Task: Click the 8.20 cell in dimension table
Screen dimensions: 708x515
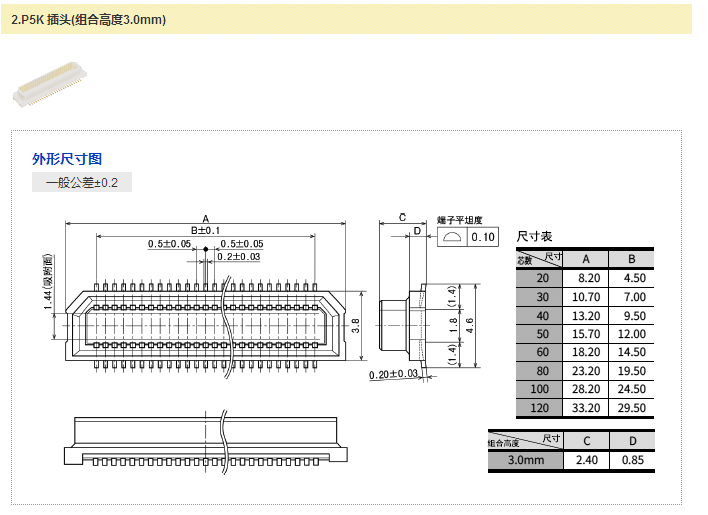Action: (585, 279)
